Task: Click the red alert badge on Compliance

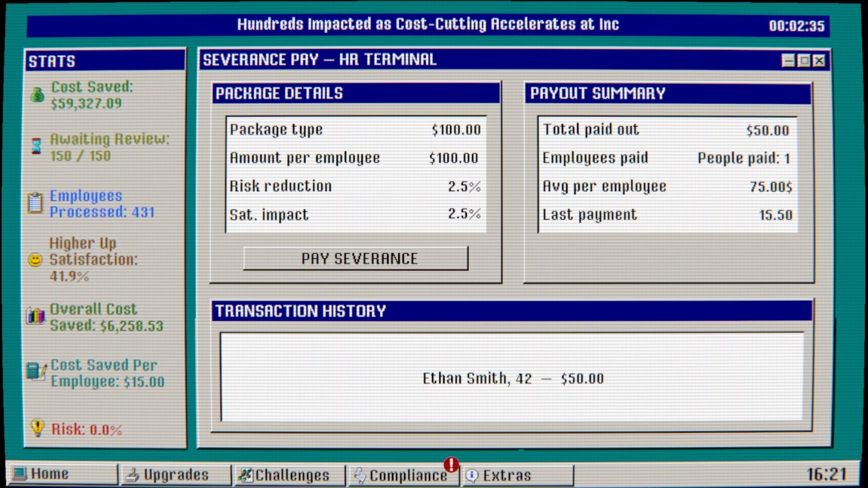Action: pyautogui.click(x=451, y=464)
